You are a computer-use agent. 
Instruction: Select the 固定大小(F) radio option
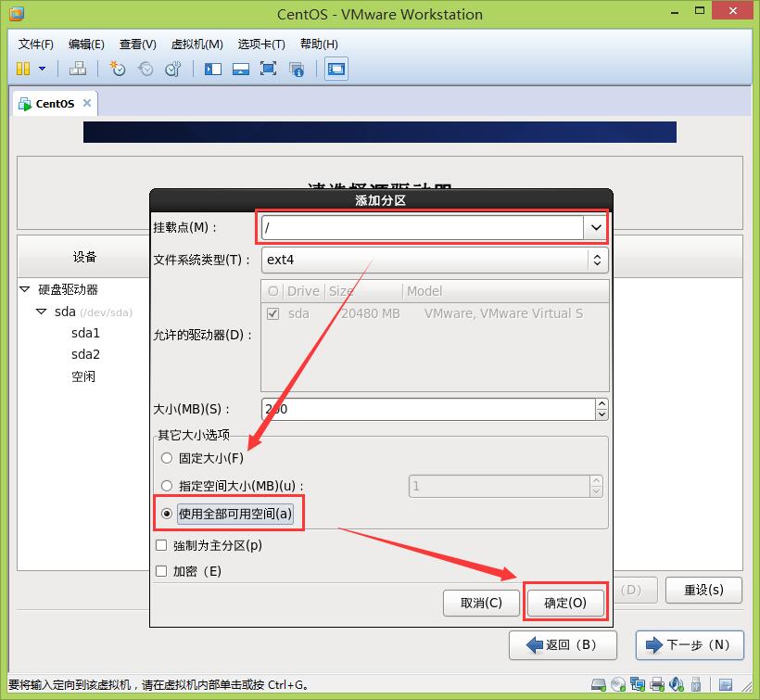[167, 458]
